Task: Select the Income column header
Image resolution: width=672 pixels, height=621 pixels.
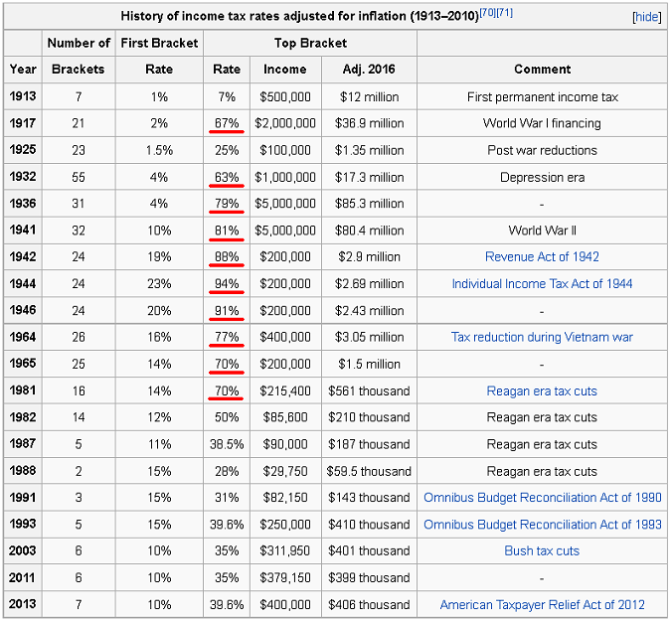Action: coord(285,70)
